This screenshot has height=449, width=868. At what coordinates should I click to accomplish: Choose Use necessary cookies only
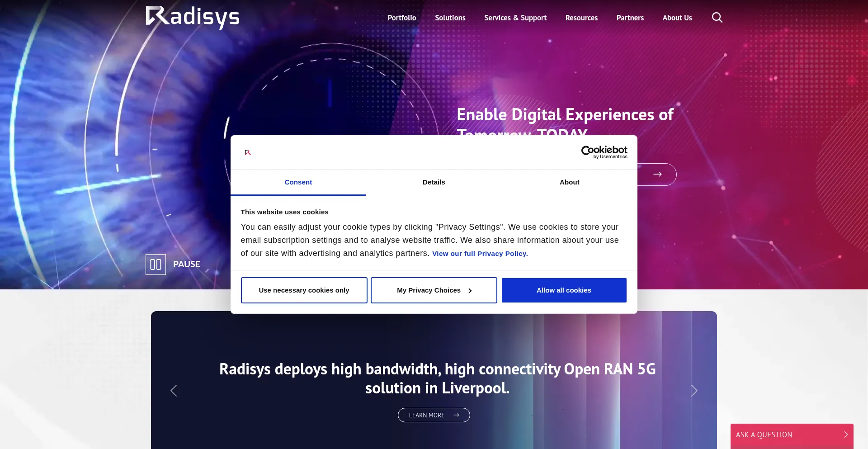coord(304,290)
